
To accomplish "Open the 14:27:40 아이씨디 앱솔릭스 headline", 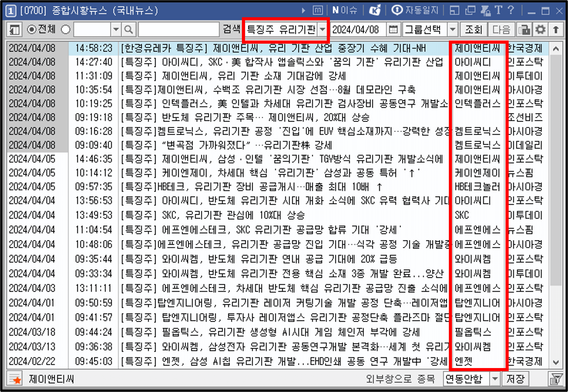I will tap(282, 62).
